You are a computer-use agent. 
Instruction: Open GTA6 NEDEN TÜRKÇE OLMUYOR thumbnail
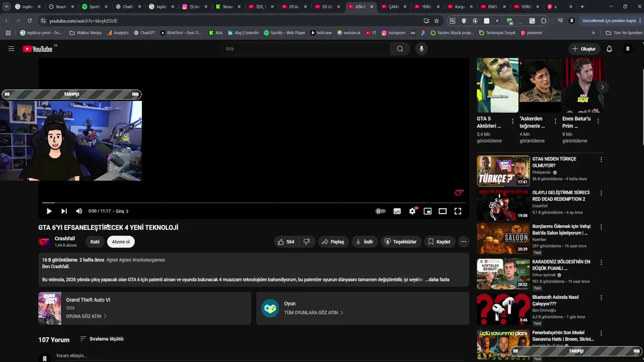(x=503, y=171)
